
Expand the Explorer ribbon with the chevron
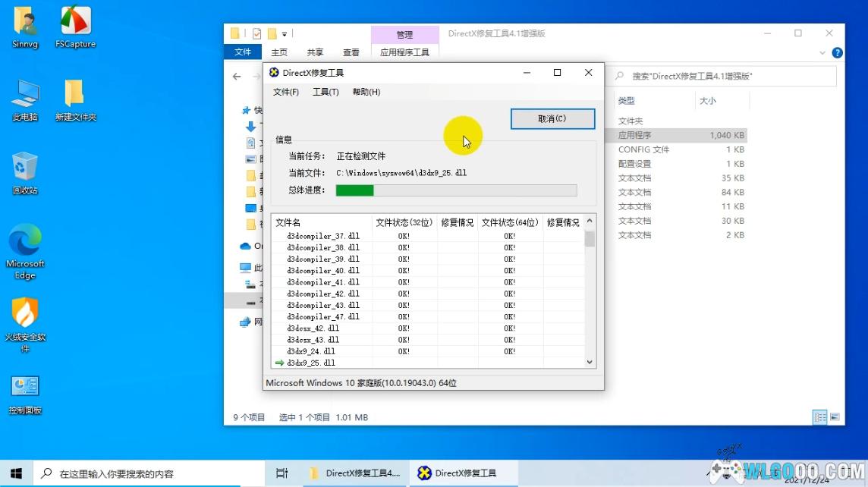click(823, 52)
